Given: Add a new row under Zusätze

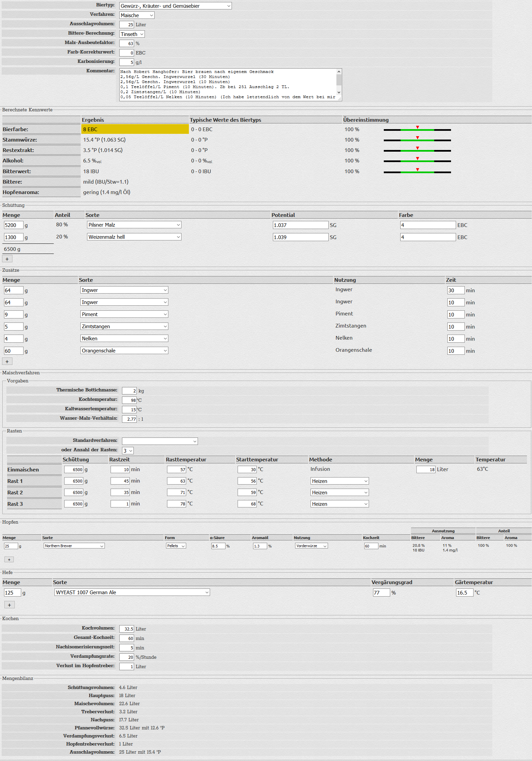Looking at the screenshot, I should [7, 362].
